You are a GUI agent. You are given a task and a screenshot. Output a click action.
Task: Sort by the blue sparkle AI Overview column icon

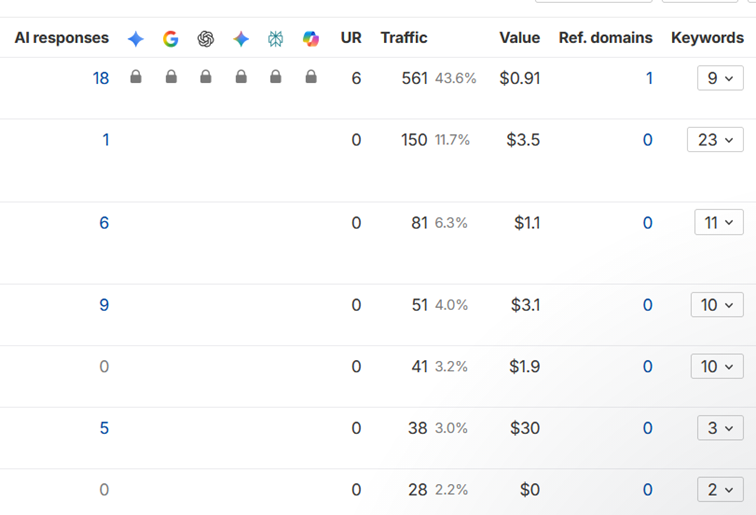click(x=135, y=39)
